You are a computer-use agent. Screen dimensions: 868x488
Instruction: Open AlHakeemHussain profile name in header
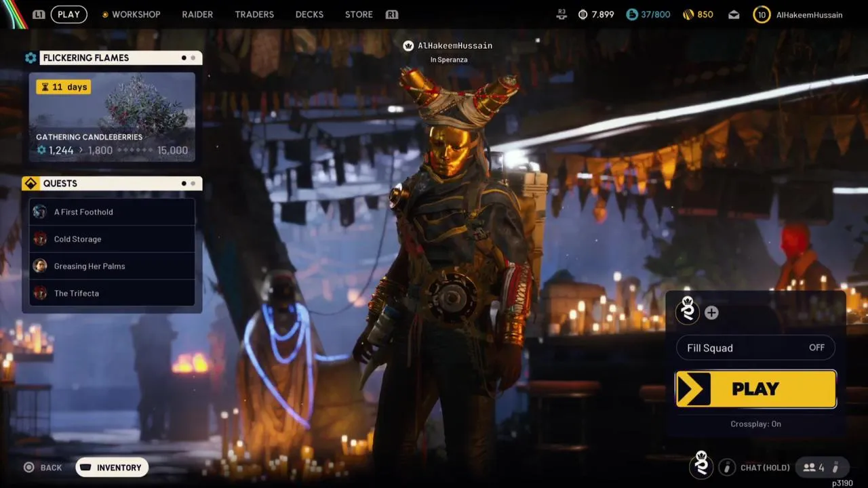[809, 14]
